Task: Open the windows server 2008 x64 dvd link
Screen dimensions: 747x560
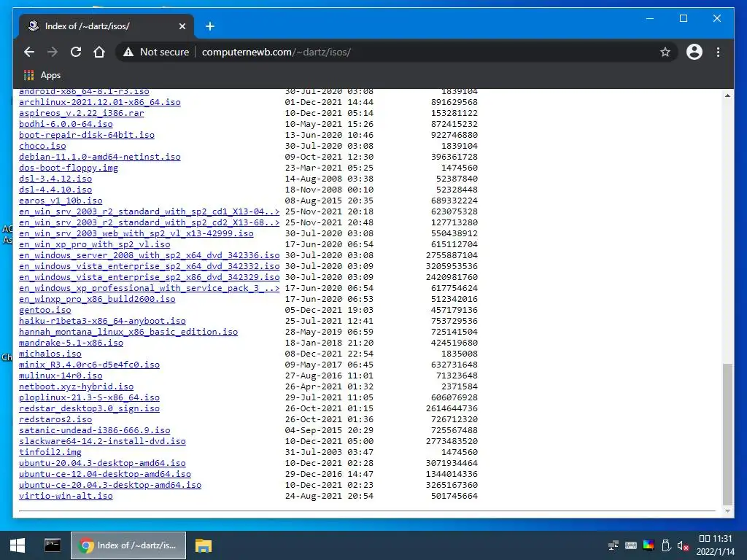Action: click(149, 255)
